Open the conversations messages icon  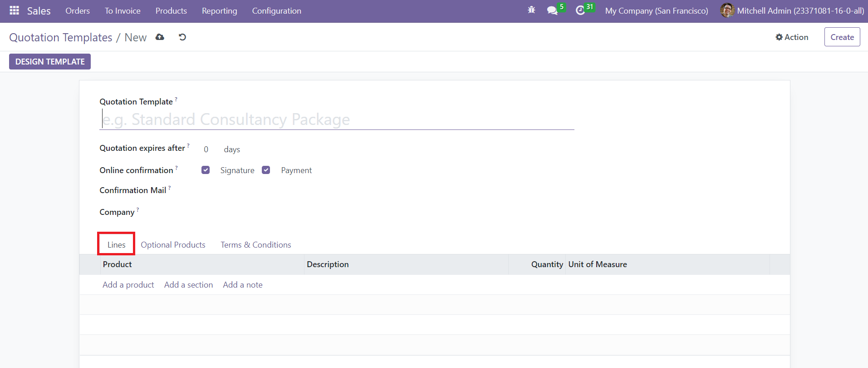[x=552, y=10]
